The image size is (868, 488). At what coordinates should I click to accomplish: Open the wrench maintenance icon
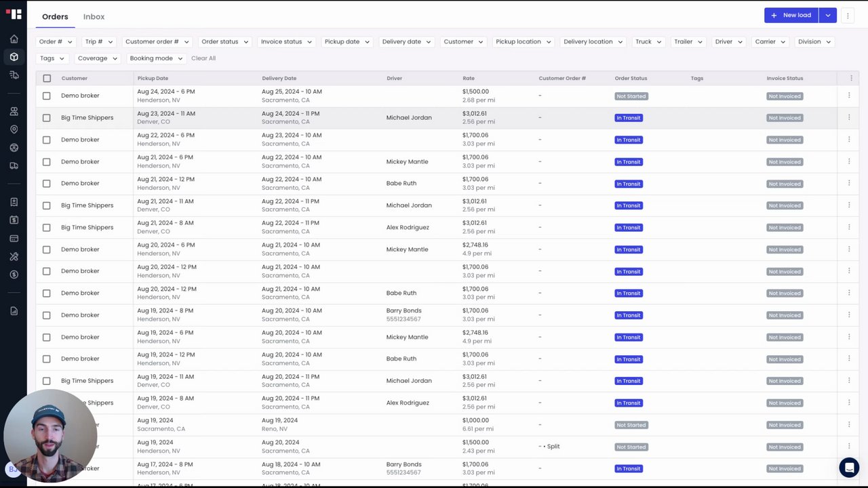coord(14,256)
